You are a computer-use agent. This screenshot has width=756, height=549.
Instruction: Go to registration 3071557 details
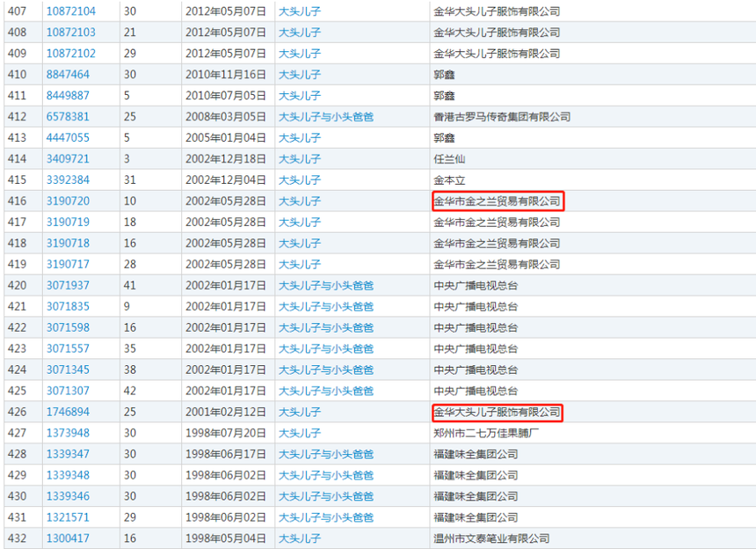(68, 348)
